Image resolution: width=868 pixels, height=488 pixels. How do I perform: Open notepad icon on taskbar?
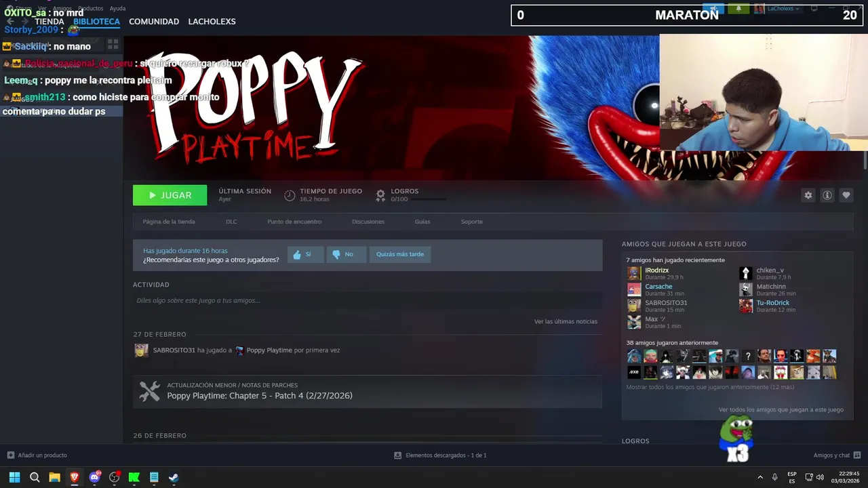click(x=154, y=477)
